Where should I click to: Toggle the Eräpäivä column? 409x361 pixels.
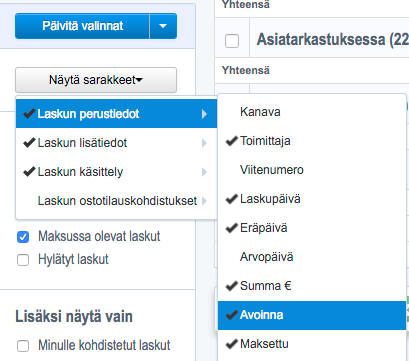312,228
